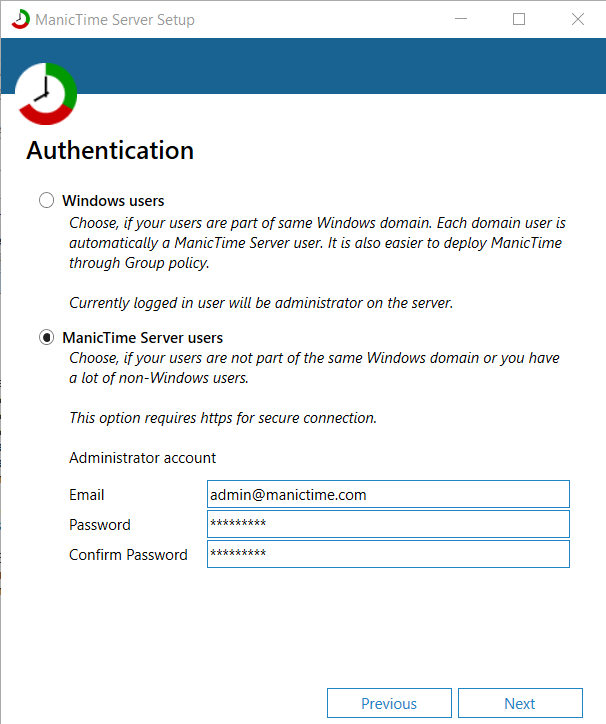Image resolution: width=606 pixels, height=724 pixels.
Task: Click the Authentication heading
Action: (x=110, y=151)
